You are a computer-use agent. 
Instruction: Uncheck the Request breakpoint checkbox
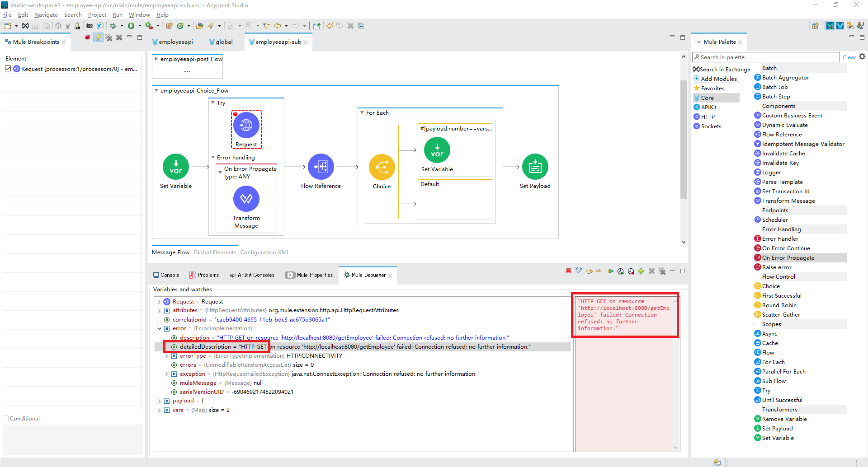[x=8, y=69]
